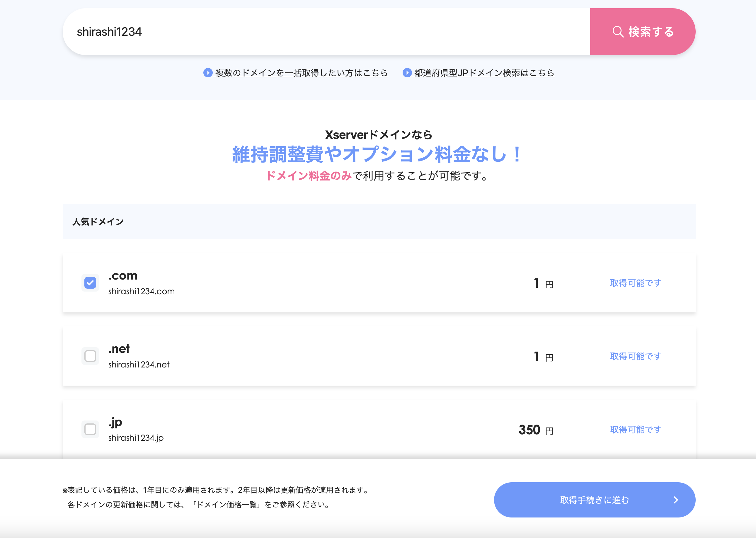Select the shirashi1234.com domain row
Screen dimensions: 756x538
click(x=142, y=291)
